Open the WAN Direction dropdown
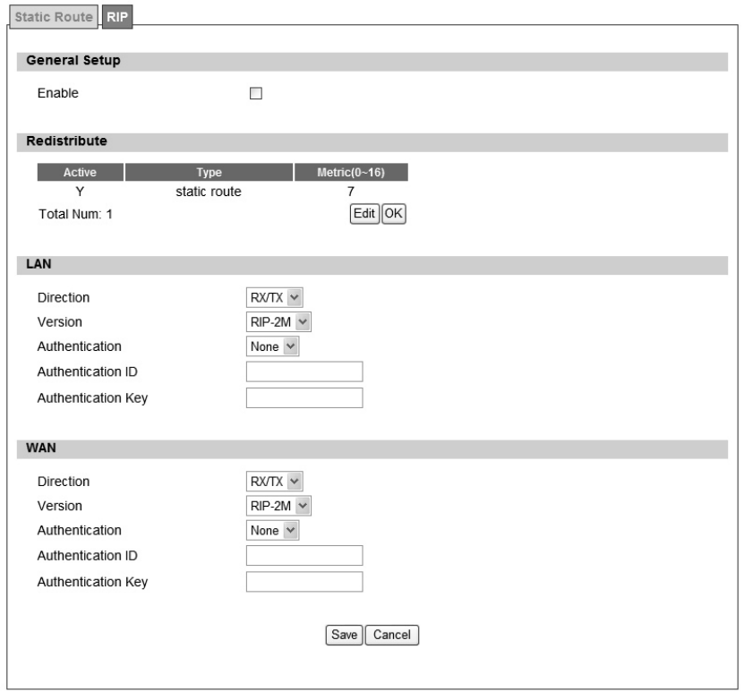The image size is (744, 700). (274, 482)
